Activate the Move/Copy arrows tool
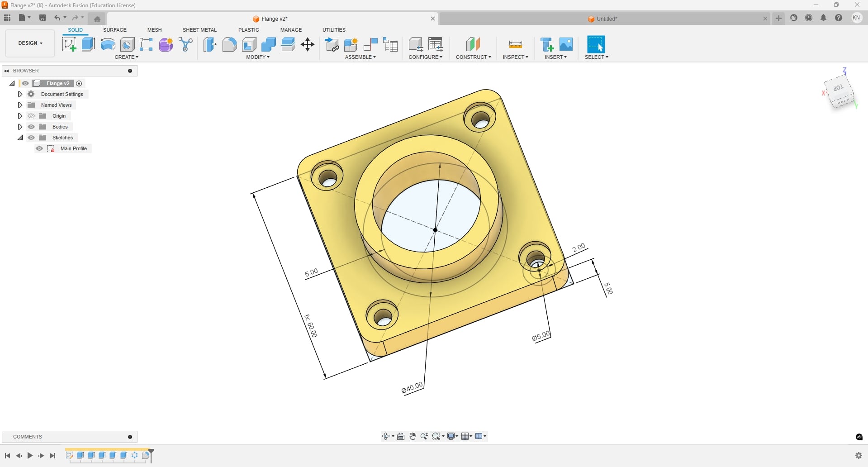The image size is (868, 467). point(308,44)
